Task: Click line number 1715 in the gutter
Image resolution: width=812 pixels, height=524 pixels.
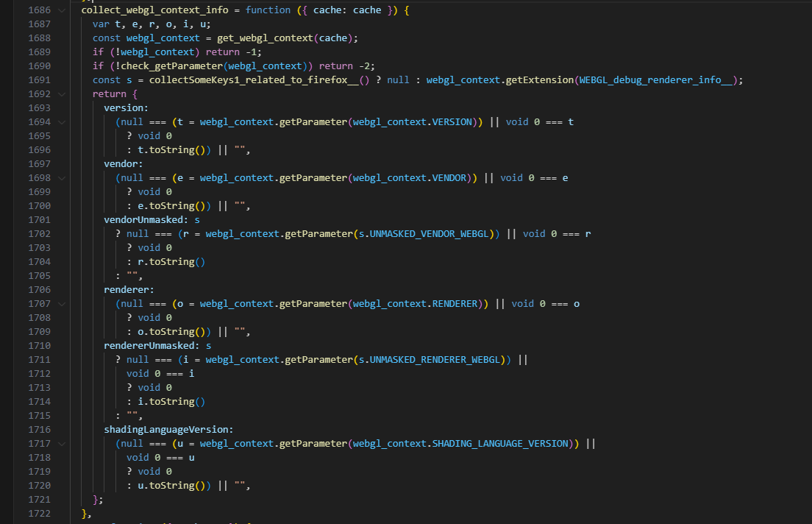Action: click(40, 416)
